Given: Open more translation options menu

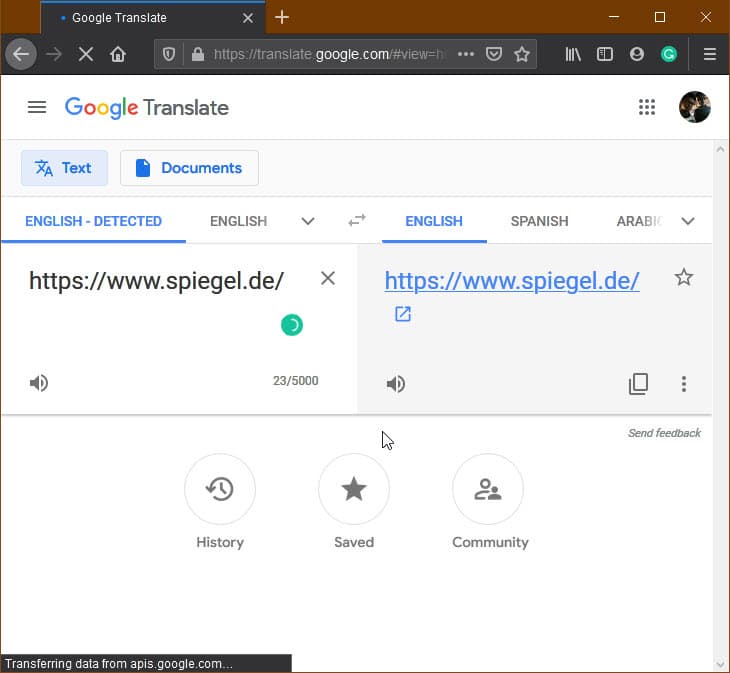Looking at the screenshot, I should pos(683,384).
